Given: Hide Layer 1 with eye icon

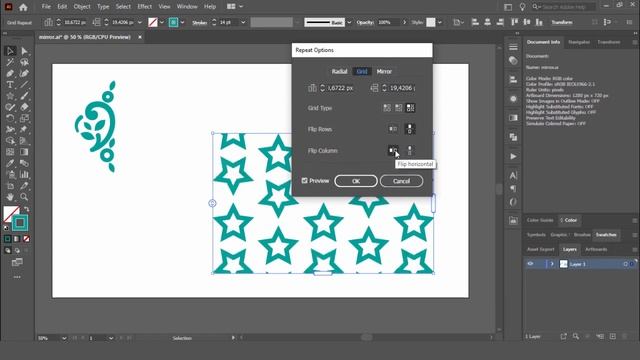Looking at the screenshot, I should pos(530,264).
